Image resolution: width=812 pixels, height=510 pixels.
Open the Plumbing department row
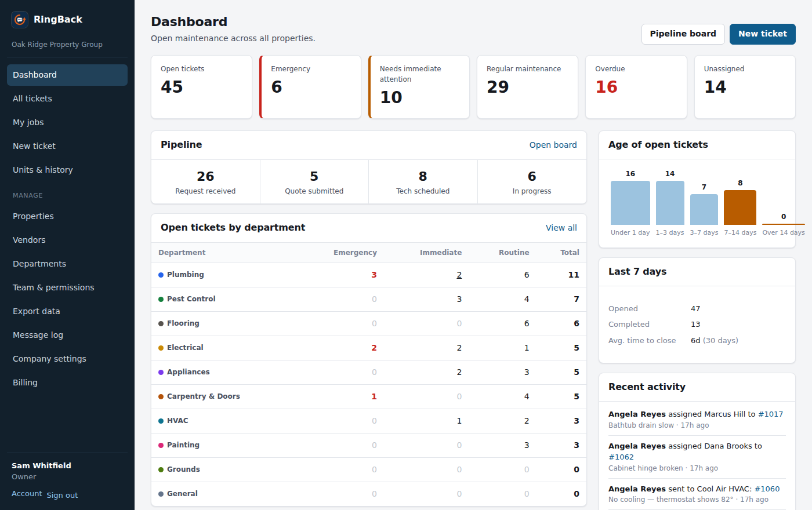coord(369,275)
